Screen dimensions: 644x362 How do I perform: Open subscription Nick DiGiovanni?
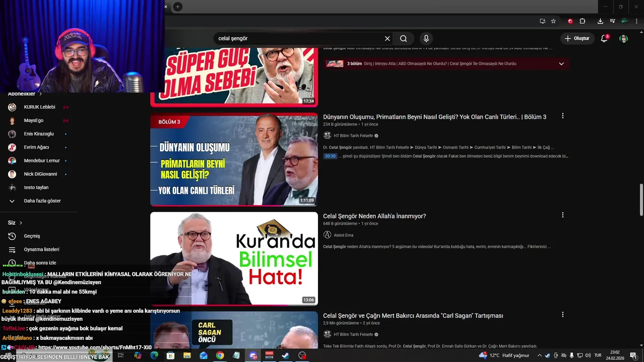pyautogui.click(x=40, y=174)
